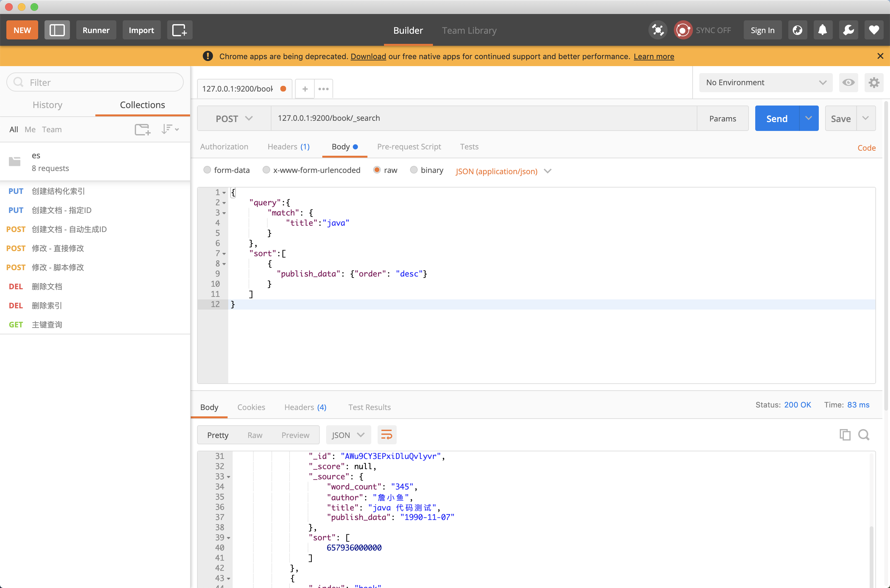This screenshot has width=890, height=588.
Task: Click the interceptor satellite icon
Action: (658, 30)
